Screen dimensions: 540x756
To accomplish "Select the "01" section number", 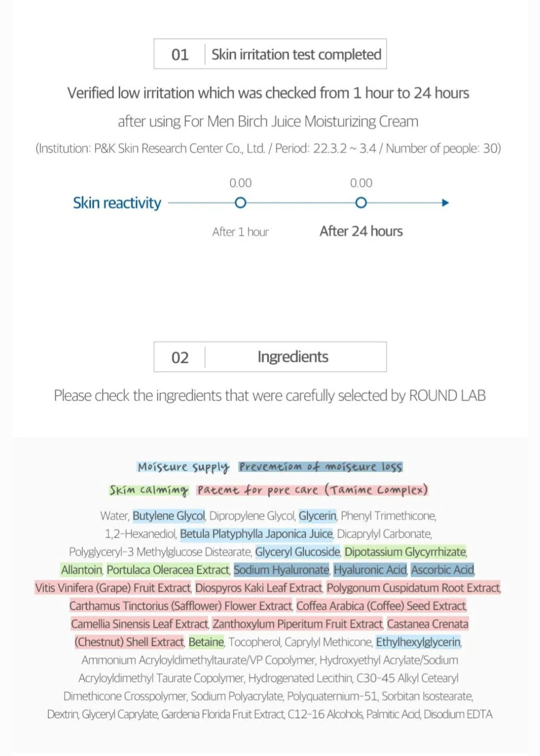I will pyautogui.click(x=180, y=54).
